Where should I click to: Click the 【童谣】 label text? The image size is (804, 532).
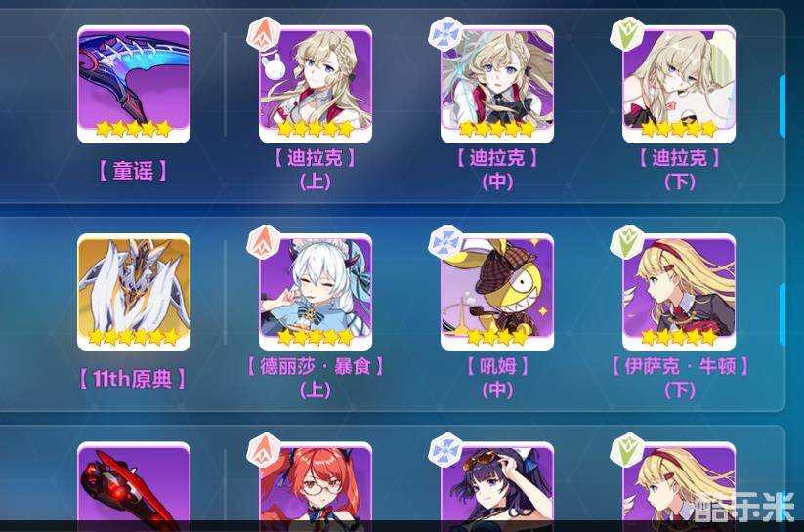click(133, 170)
